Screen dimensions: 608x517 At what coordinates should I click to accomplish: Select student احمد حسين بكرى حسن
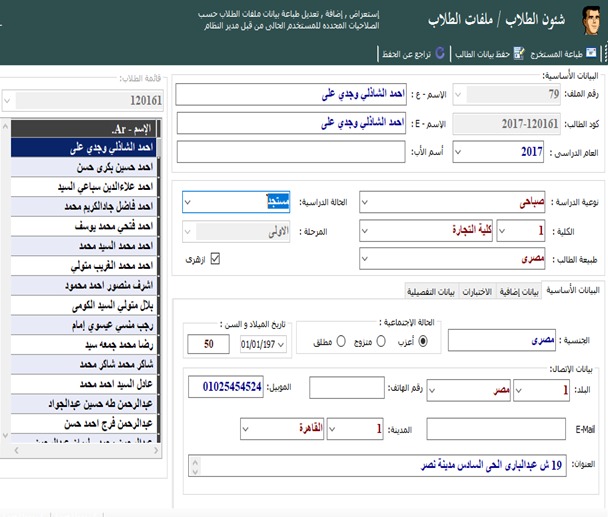pos(84,167)
